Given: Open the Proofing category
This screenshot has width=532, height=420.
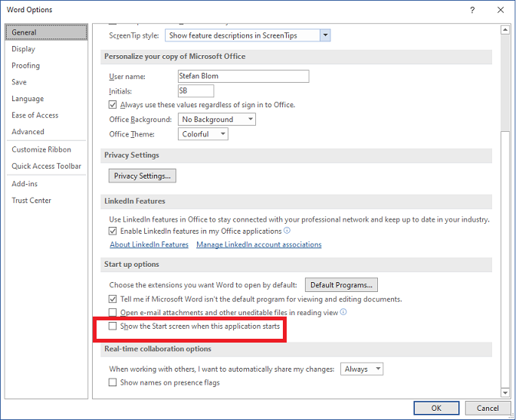Looking at the screenshot, I should point(46,65).
